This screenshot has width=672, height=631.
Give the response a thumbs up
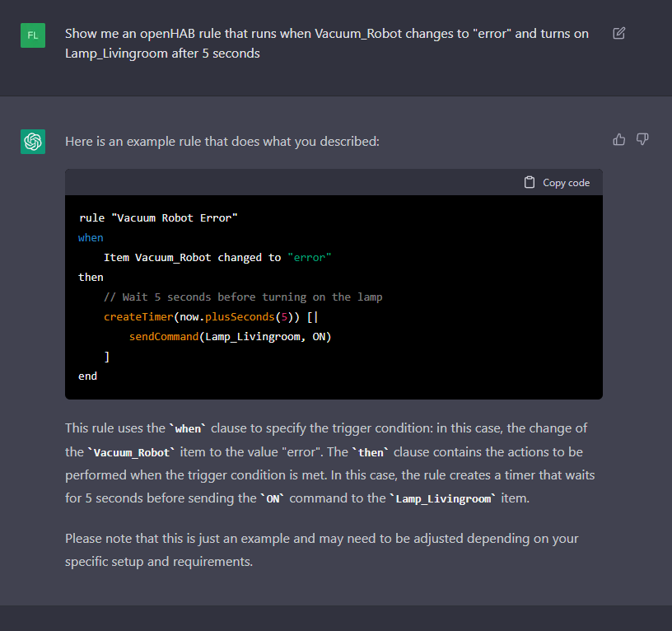[x=619, y=139]
